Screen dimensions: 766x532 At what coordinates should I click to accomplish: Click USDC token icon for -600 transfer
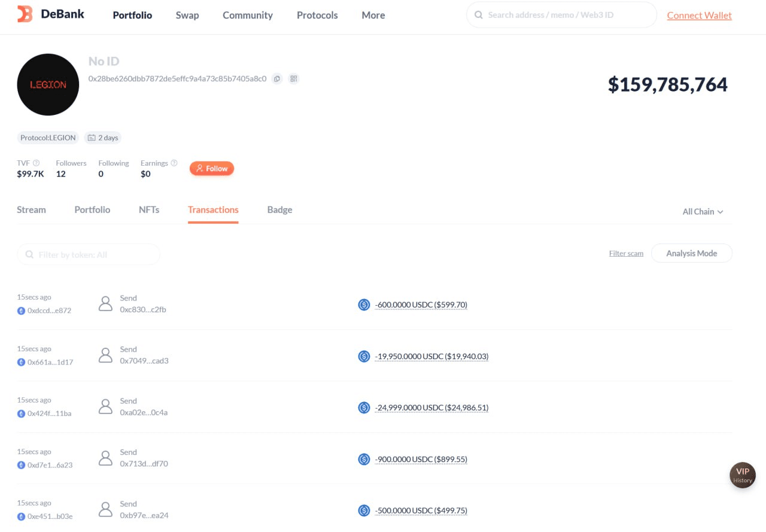coord(364,305)
